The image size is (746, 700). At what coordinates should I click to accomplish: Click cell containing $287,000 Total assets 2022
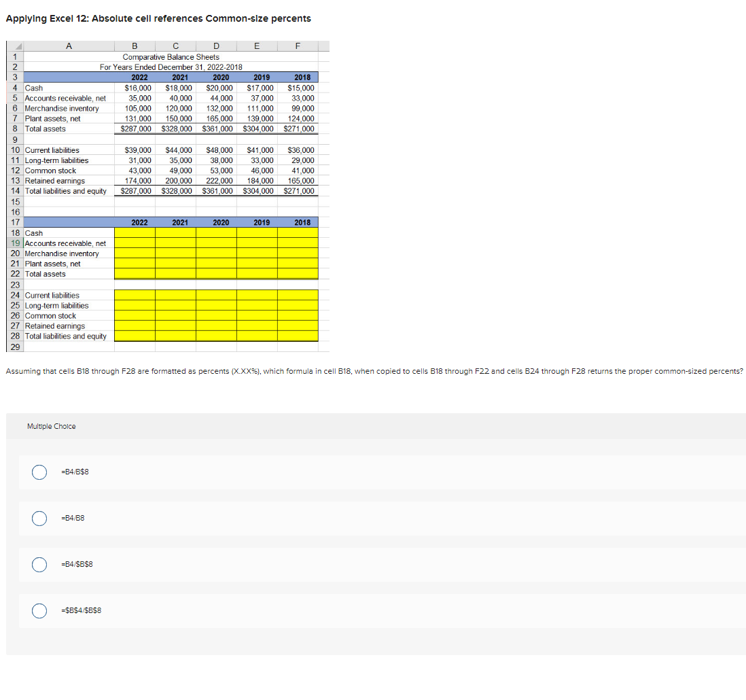135,128
